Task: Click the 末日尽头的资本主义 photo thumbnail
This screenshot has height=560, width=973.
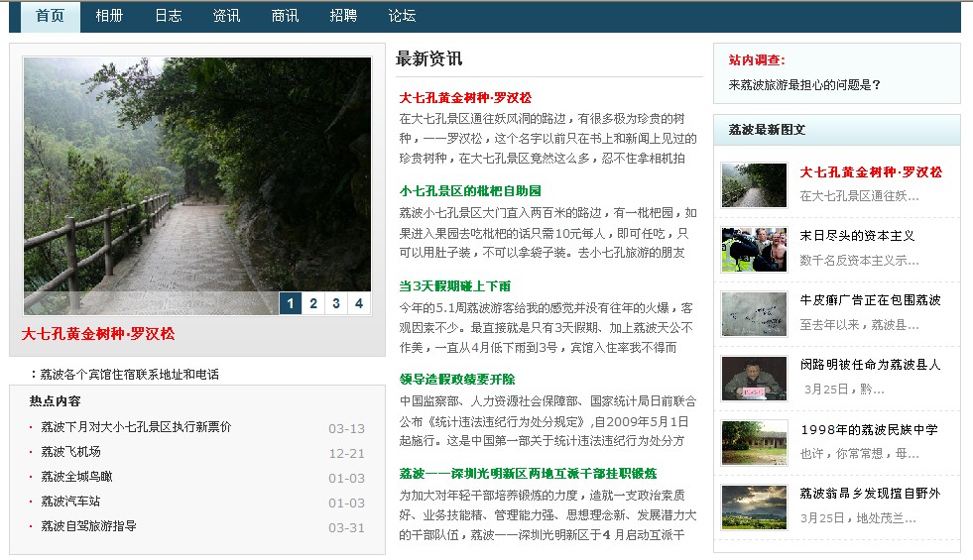Action: pyautogui.click(x=754, y=249)
